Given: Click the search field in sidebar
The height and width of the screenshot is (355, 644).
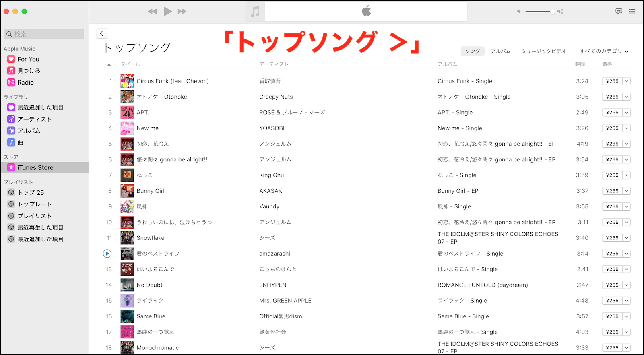Looking at the screenshot, I should click(x=44, y=34).
